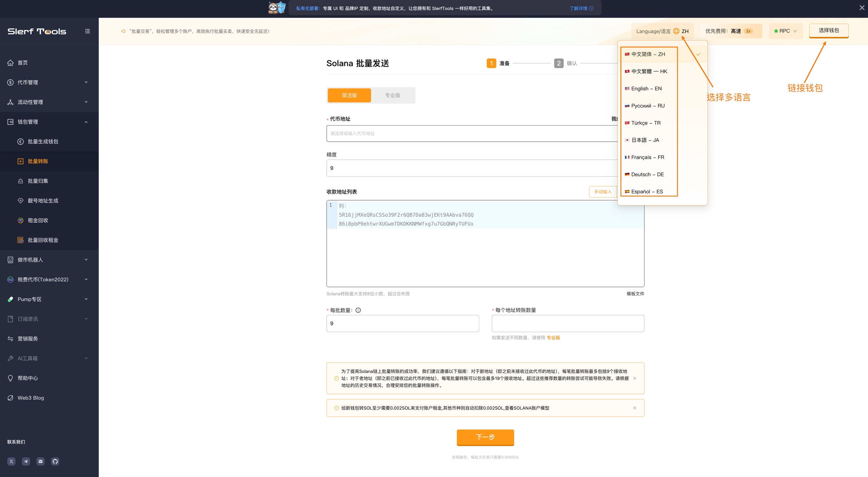Click info icon next to 每批数量
The image size is (868, 477).
[358, 310]
